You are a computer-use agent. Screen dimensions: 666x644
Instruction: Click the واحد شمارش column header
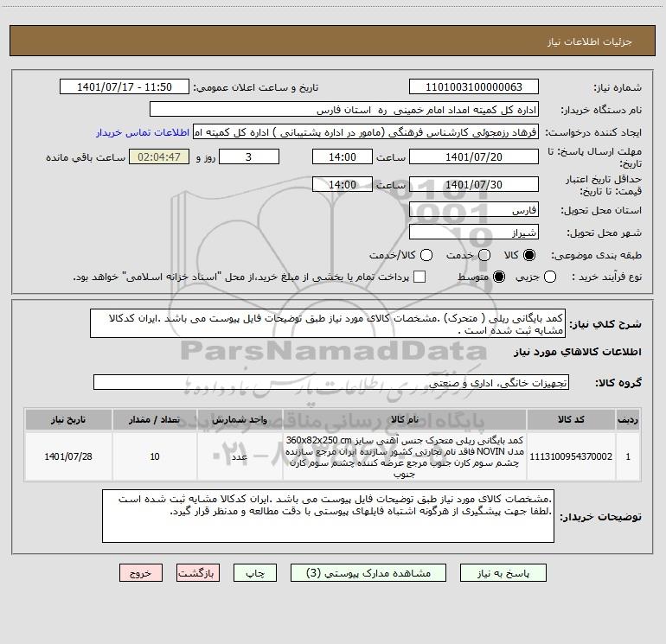pos(240,419)
